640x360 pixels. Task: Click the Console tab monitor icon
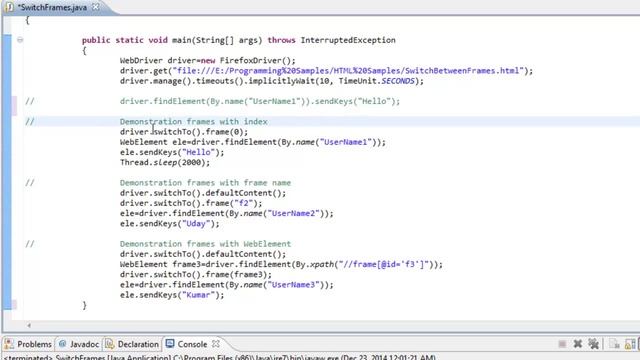(x=170, y=344)
